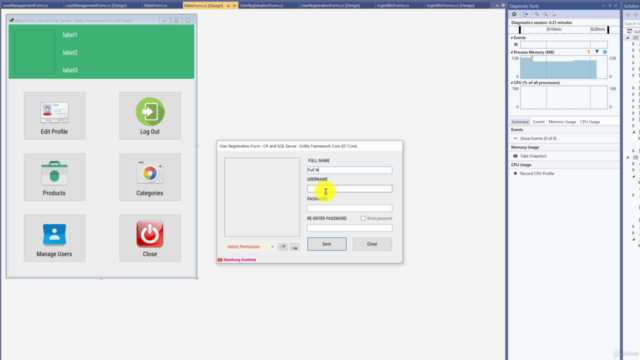Click the Edit Profile icon button
This screenshot has width=640, height=360.
54,112
